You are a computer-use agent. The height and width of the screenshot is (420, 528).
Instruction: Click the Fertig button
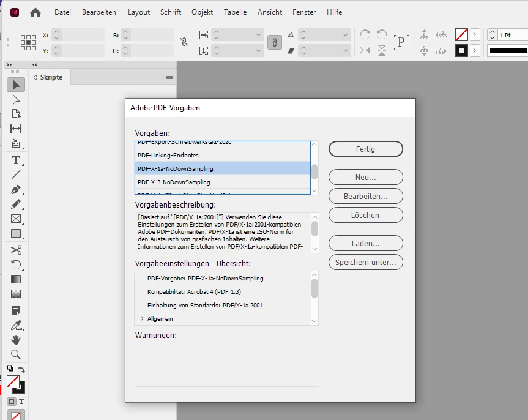point(366,149)
